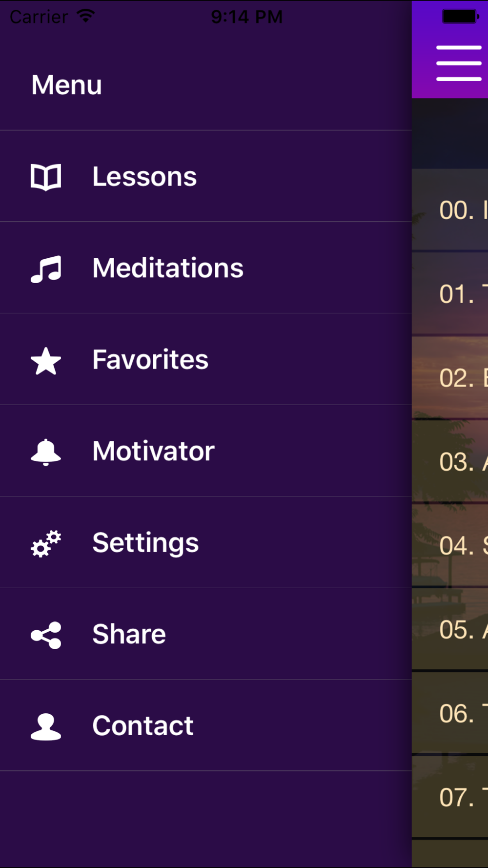Open lesson 03 in the list
This screenshot has height=868, width=488.
click(x=456, y=462)
